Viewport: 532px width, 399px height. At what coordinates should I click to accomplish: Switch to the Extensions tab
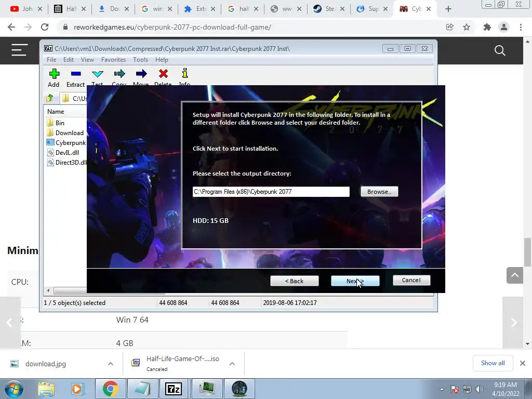tap(200, 9)
